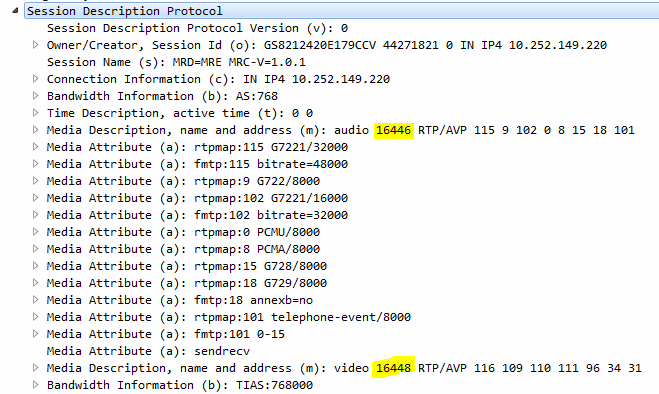Expand audio 16446 Media Description row
Viewport: 659px width, 394px height.
[x=36, y=130]
